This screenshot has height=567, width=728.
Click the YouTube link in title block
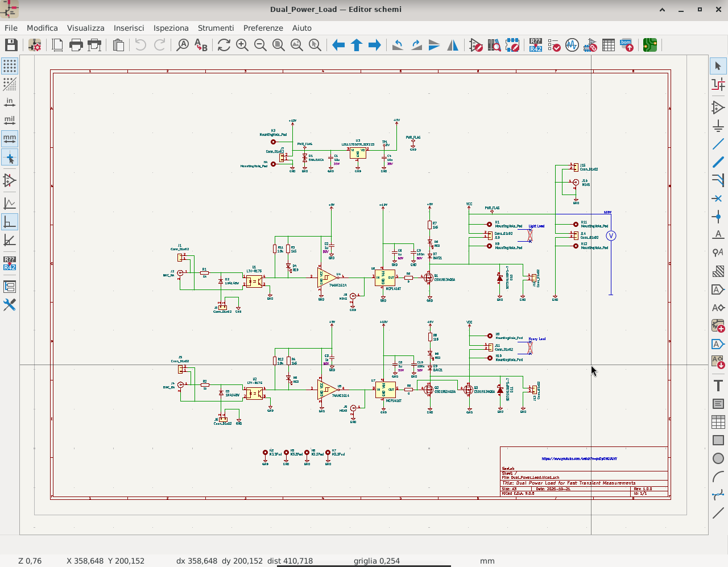point(579,458)
